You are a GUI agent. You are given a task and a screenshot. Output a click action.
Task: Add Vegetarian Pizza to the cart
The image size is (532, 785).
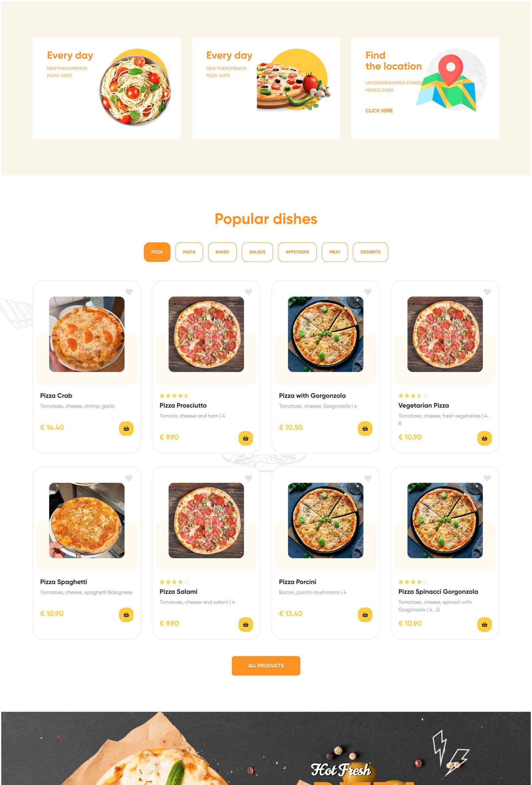click(484, 438)
